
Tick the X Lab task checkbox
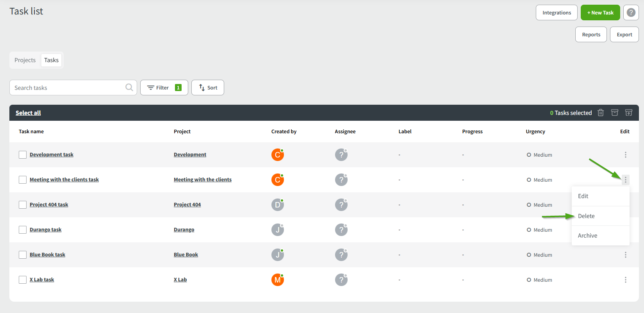[x=23, y=280]
